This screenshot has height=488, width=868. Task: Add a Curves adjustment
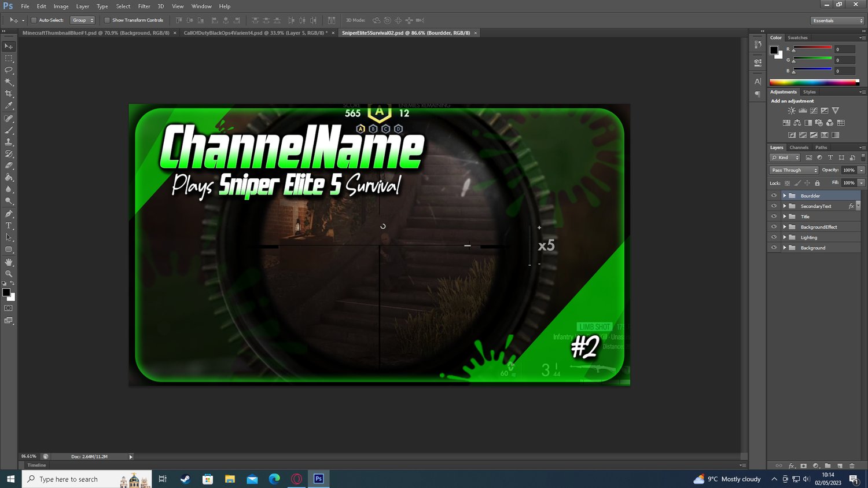(814, 111)
